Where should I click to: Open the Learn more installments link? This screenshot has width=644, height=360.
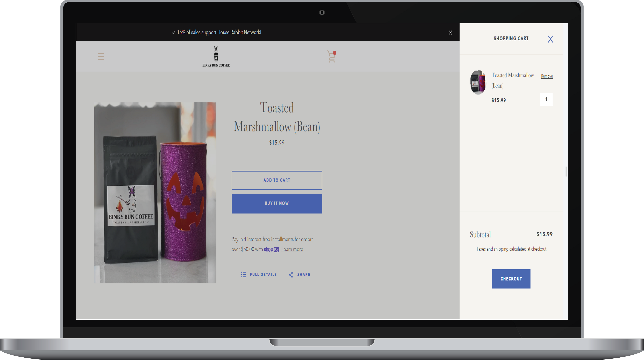point(292,249)
